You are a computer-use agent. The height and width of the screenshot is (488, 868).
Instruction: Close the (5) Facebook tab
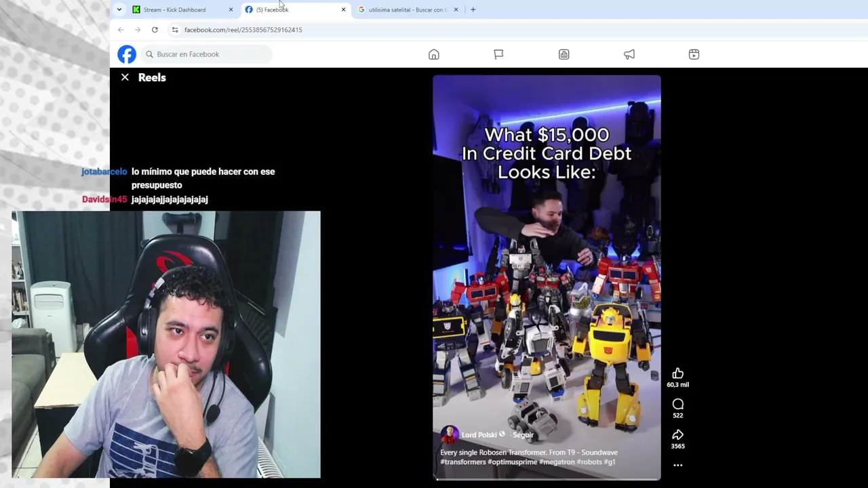pyautogui.click(x=343, y=9)
